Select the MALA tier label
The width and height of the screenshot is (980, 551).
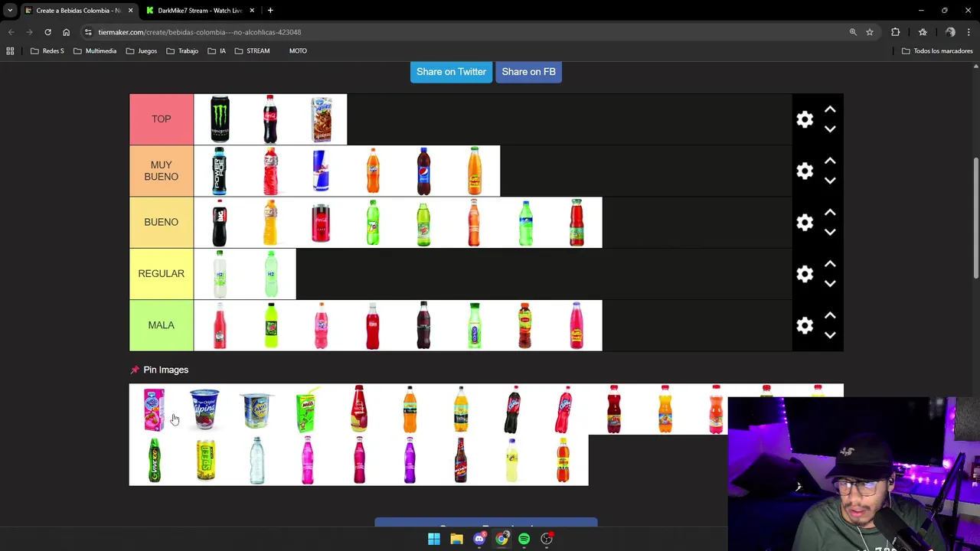[x=161, y=325]
